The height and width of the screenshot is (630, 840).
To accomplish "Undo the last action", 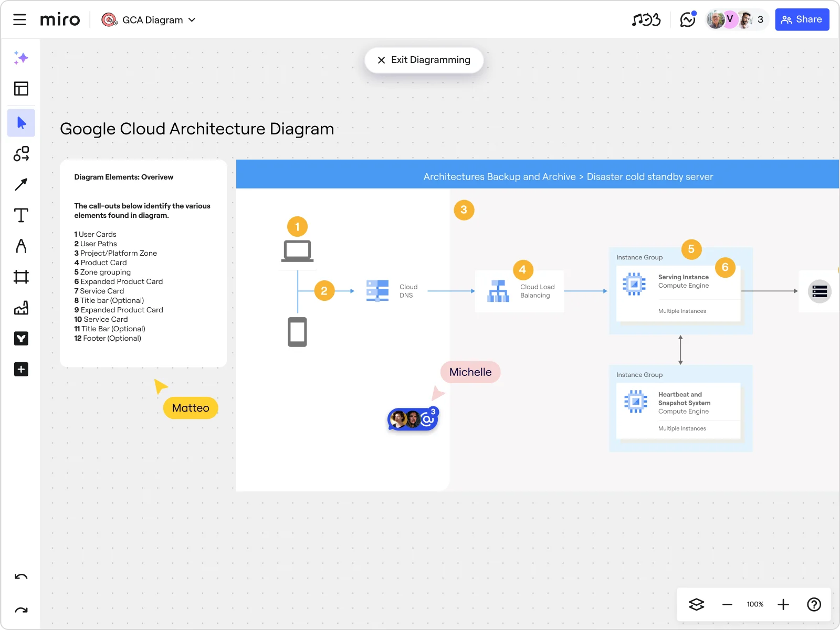I will pyautogui.click(x=21, y=577).
